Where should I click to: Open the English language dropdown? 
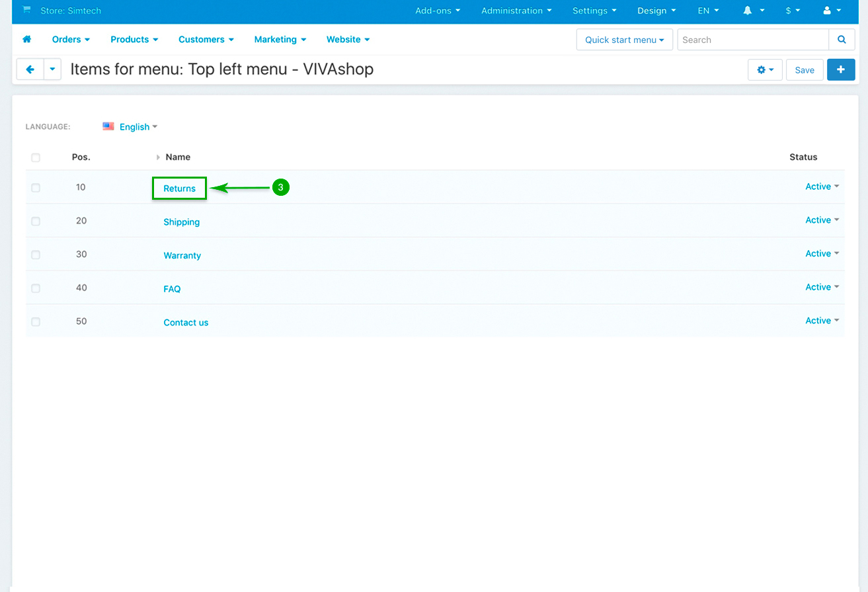136,126
